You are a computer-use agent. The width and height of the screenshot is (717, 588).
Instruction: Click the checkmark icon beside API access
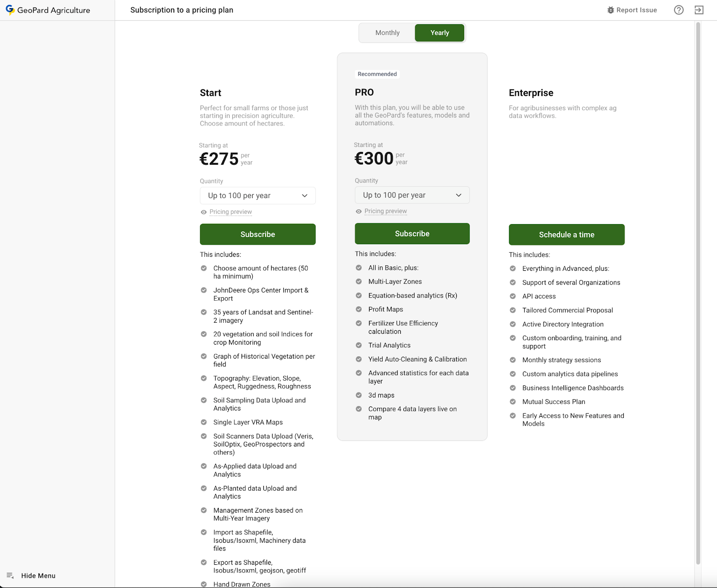pyautogui.click(x=513, y=296)
